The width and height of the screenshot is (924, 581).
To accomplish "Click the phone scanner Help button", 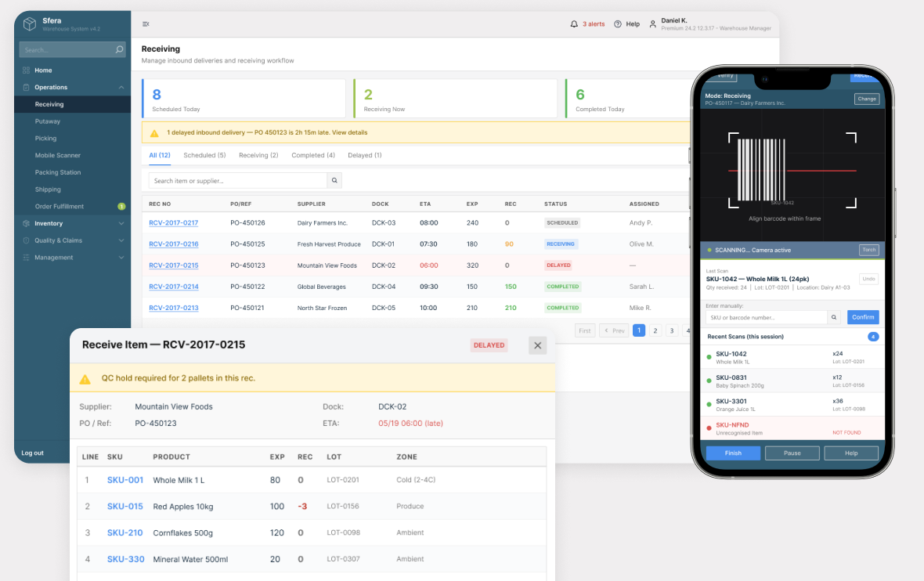I will (851, 453).
